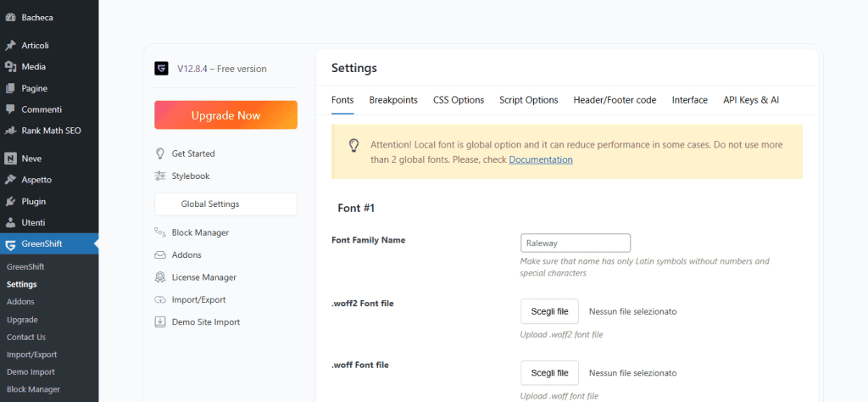Open Get Started in GreenShift panel
This screenshot has width=868, height=402.
point(193,154)
